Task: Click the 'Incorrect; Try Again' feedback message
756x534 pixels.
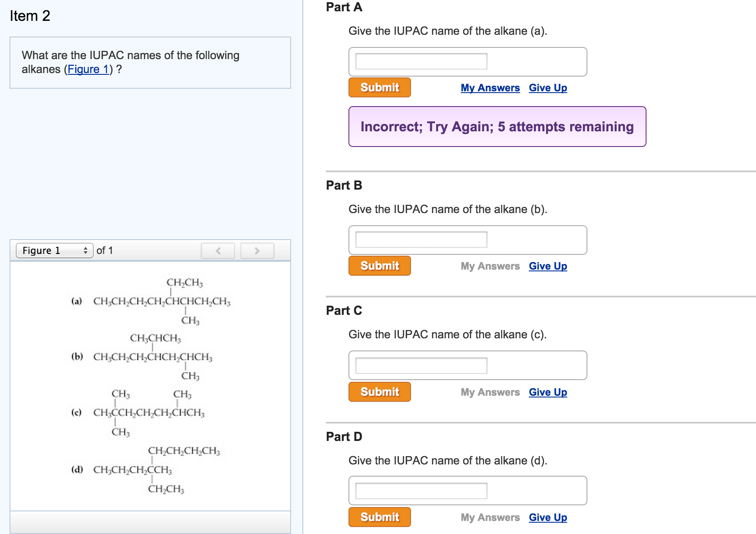Action: click(497, 127)
